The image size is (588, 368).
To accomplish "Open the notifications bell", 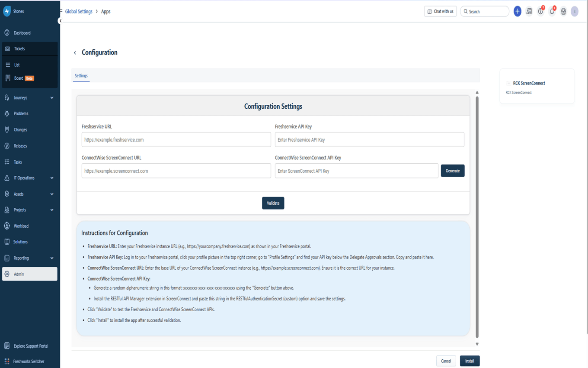I will point(552,12).
